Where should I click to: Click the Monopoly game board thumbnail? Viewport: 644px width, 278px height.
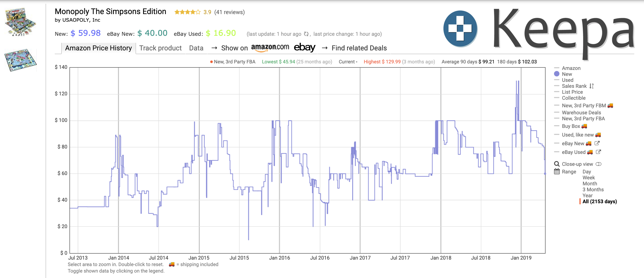21,60
